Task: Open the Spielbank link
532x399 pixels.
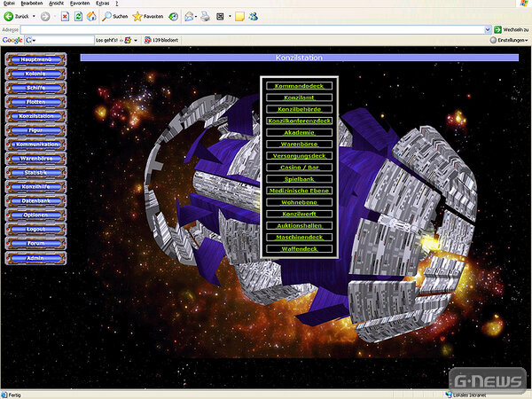Action: click(x=300, y=179)
